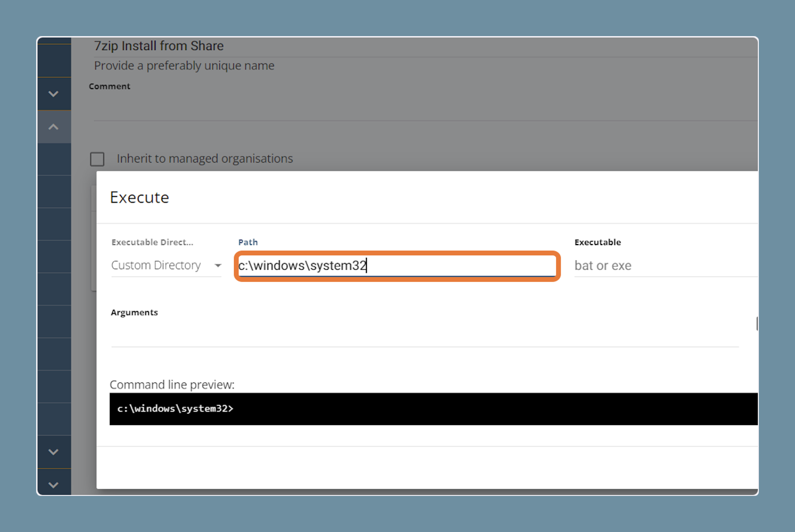Open the Custom Directory dropdown
Image resolution: width=795 pixels, height=532 pixels.
pos(166,265)
